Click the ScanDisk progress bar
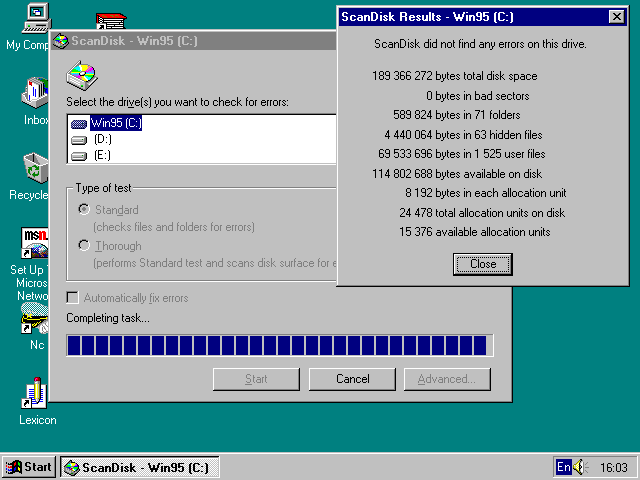Screen dimensions: 640x480 tap(279, 345)
